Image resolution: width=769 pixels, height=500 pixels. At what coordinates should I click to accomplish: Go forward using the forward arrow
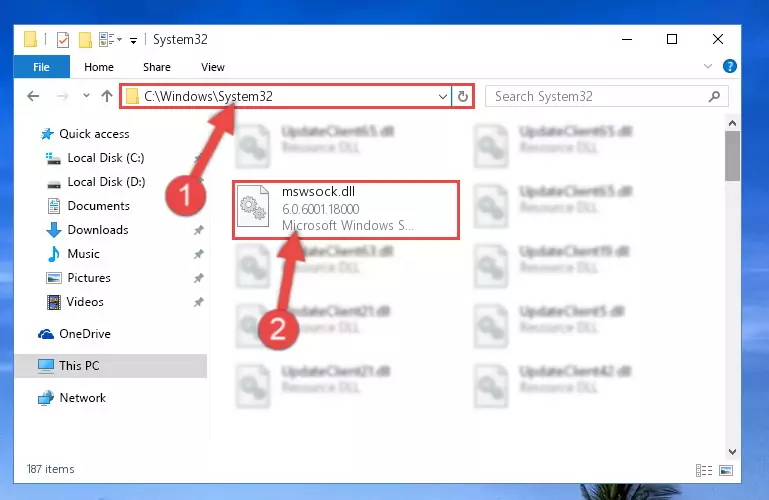click(x=62, y=96)
